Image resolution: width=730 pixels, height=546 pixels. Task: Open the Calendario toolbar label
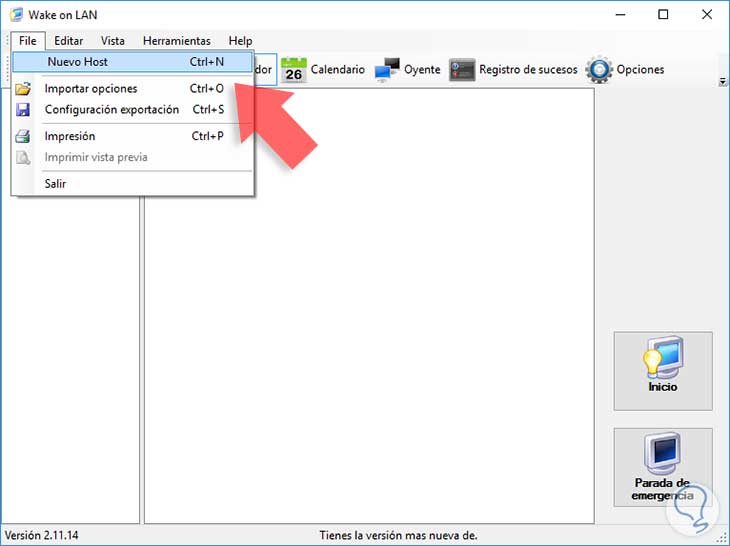[x=338, y=69]
